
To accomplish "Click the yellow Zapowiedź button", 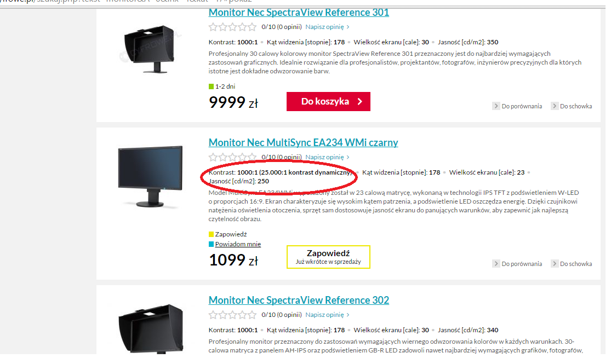I will (x=328, y=257).
